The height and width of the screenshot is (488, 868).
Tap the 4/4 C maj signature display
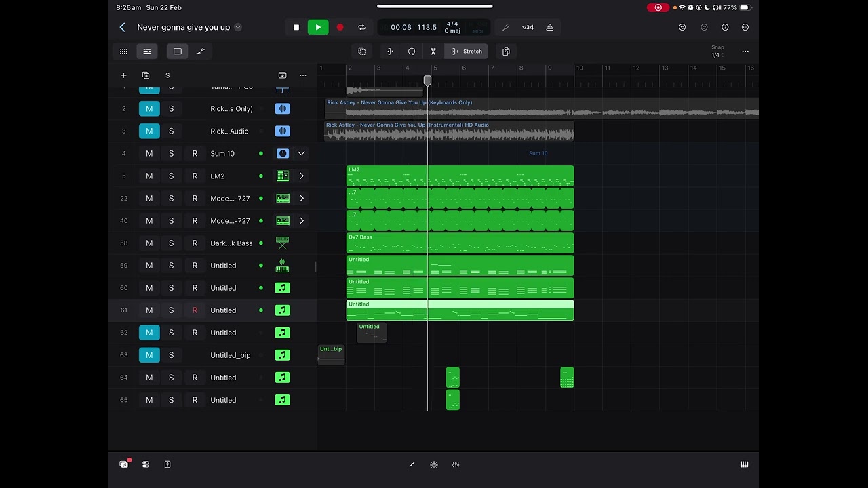(x=452, y=27)
